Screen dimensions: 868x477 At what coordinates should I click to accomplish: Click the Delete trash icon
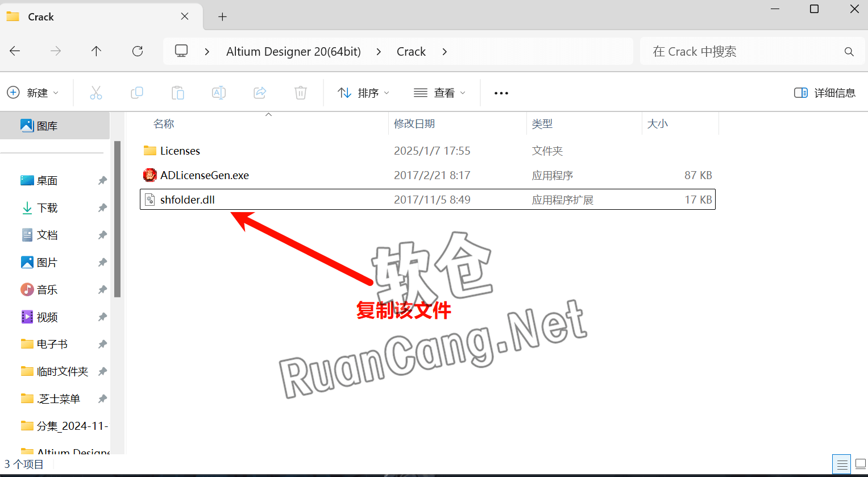(301, 93)
